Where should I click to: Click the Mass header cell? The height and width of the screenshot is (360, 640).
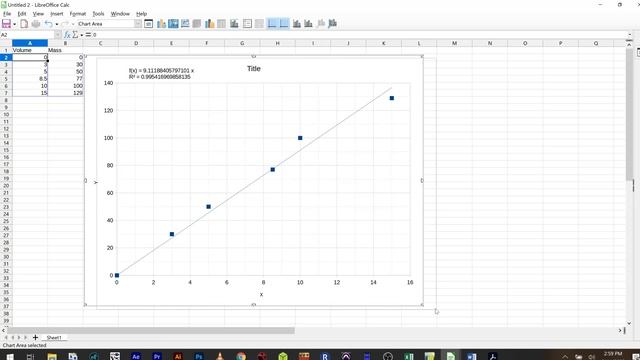click(65, 50)
